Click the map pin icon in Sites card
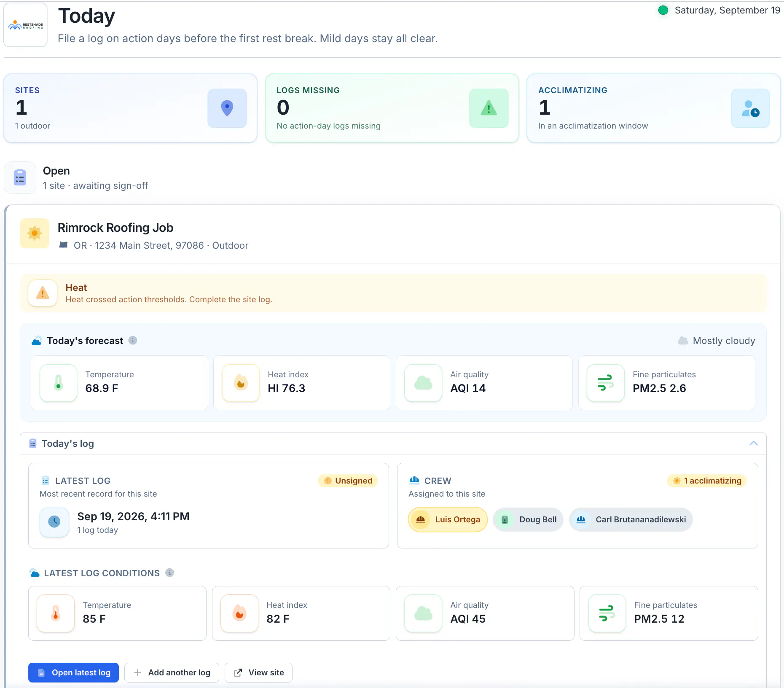This screenshot has height=688, width=784. coord(227,108)
